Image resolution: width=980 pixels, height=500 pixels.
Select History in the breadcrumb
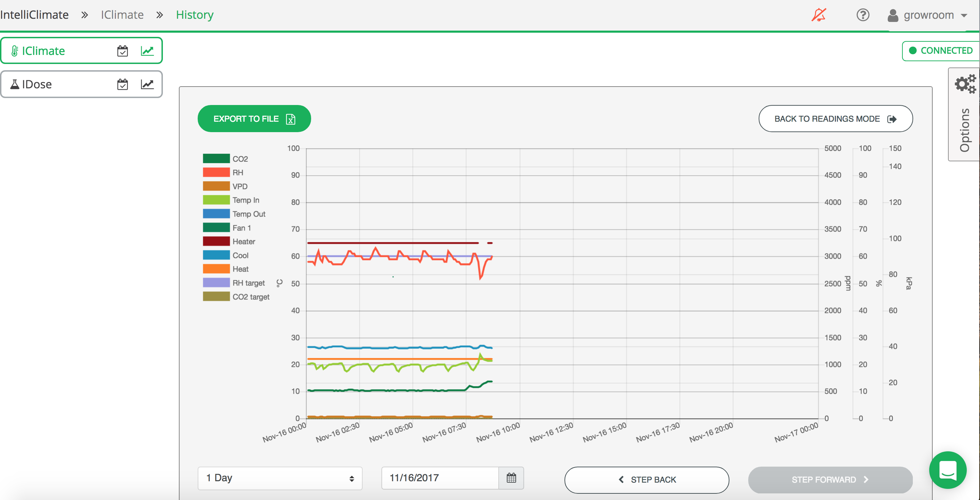pyautogui.click(x=195, y=15)
